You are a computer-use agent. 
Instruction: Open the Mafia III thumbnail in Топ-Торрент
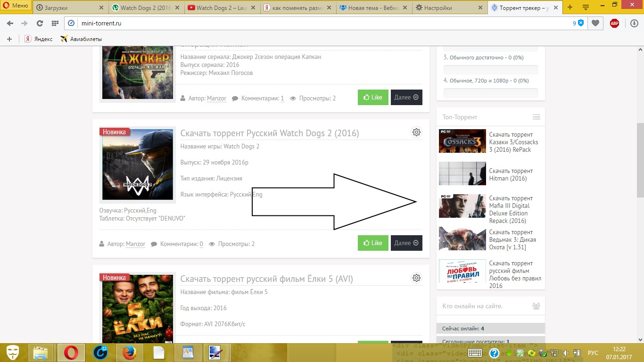click(x=462, y=206)
